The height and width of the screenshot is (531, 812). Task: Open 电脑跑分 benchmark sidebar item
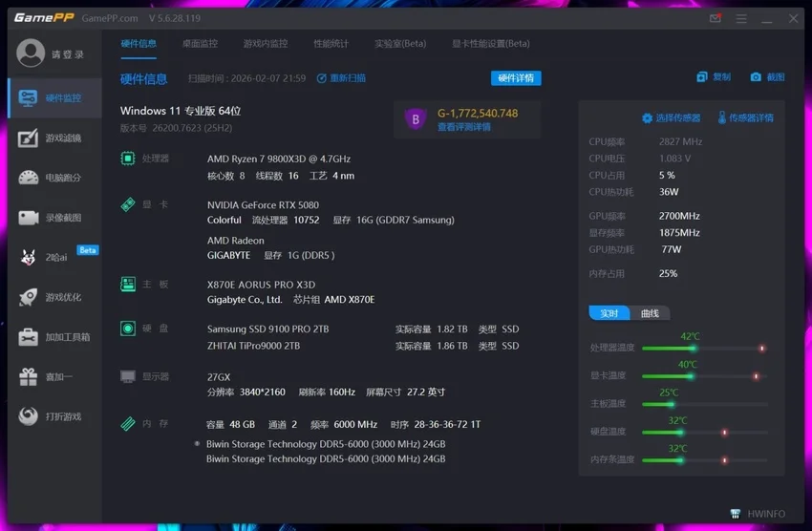(54, 178)
